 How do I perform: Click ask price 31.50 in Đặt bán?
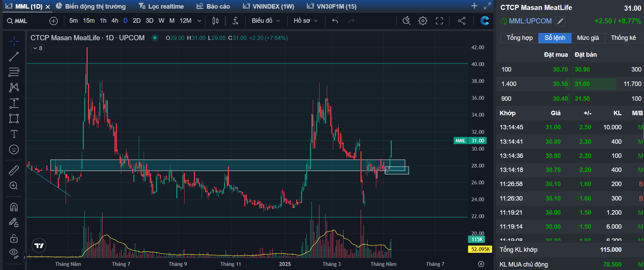coord(582,99)
